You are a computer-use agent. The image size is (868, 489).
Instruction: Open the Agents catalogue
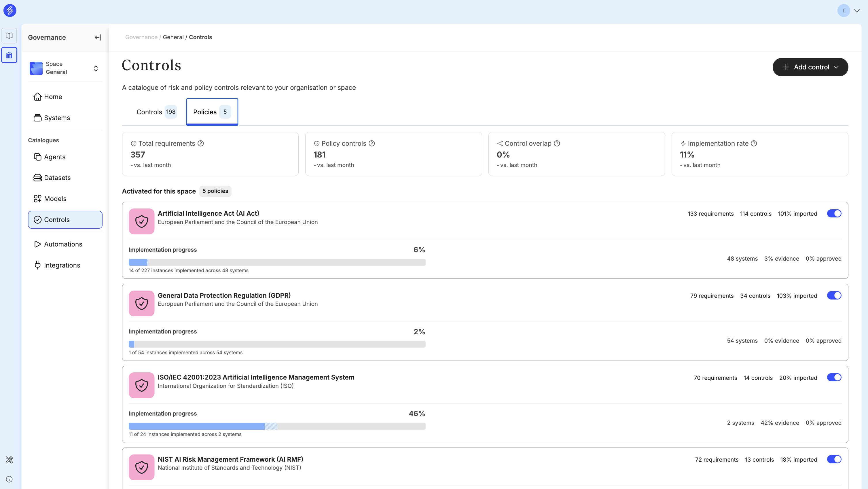(65, 157)
